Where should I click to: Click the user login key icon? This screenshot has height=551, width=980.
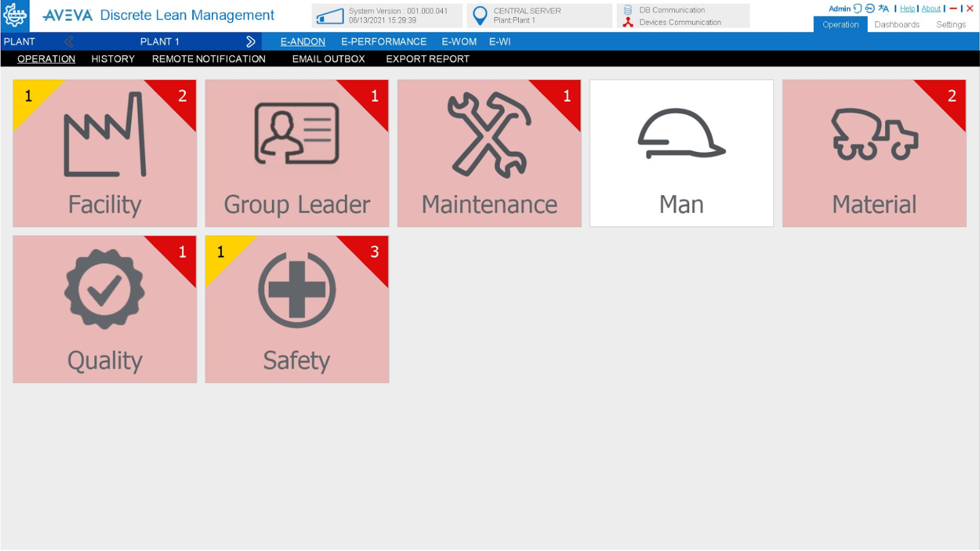pyautogui.click(x=870, y=9)
